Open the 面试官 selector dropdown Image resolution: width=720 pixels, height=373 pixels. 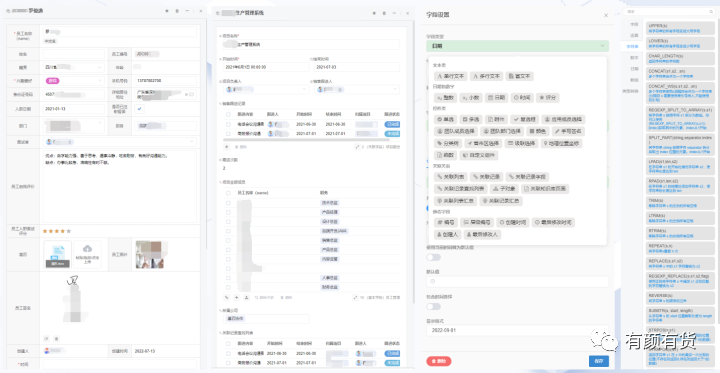(120, 142)
